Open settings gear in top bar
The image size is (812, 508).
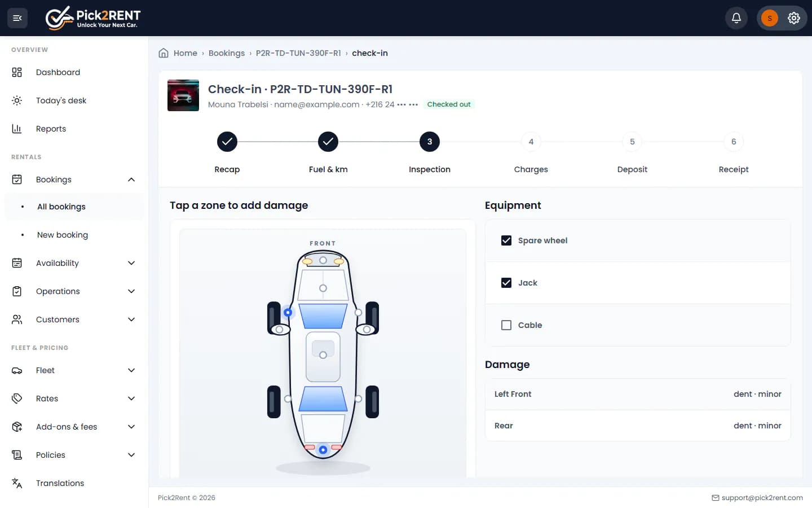[x=794, y=18]
